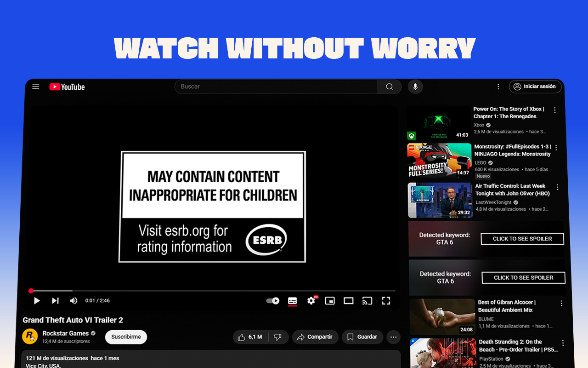Open the Rockstar Games channel avatar
This screenshot has height=368, width=588.
[30, 336]
